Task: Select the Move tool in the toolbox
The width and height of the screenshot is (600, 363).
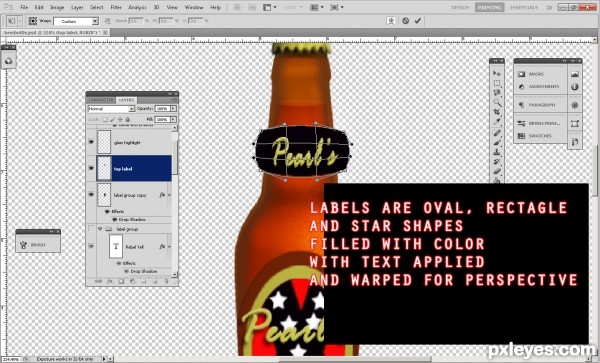Action: pos(497,73)
